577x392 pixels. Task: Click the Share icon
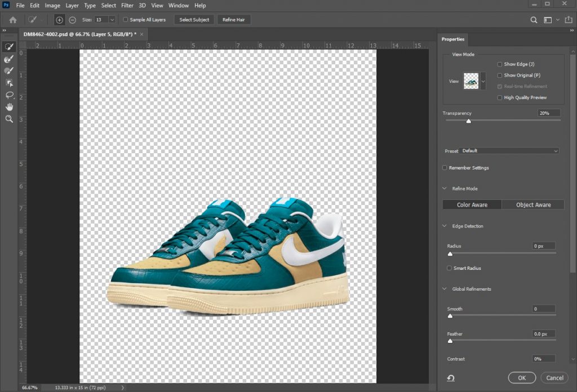569,20
